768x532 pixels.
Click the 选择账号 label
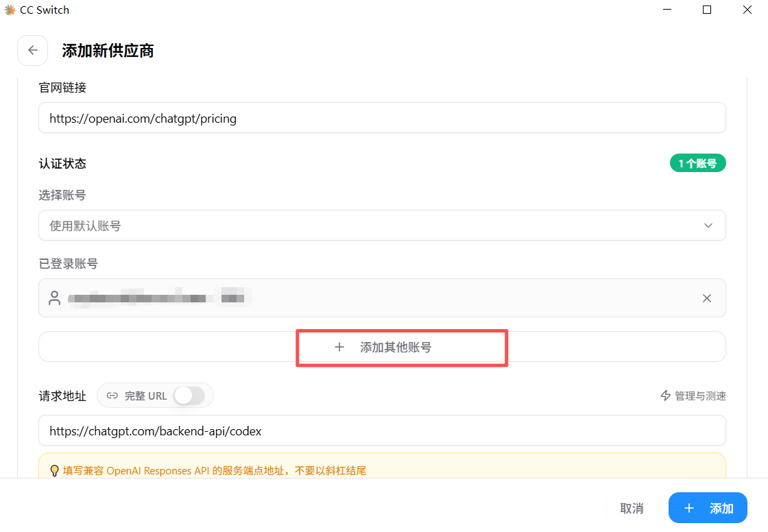62,195
